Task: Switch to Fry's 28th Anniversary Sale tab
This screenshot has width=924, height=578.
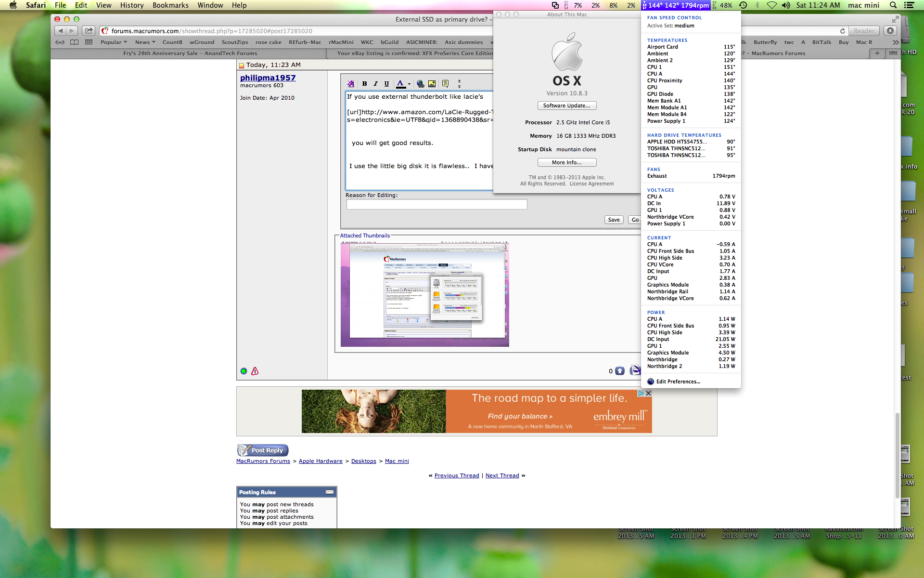Action: (190, 53)
